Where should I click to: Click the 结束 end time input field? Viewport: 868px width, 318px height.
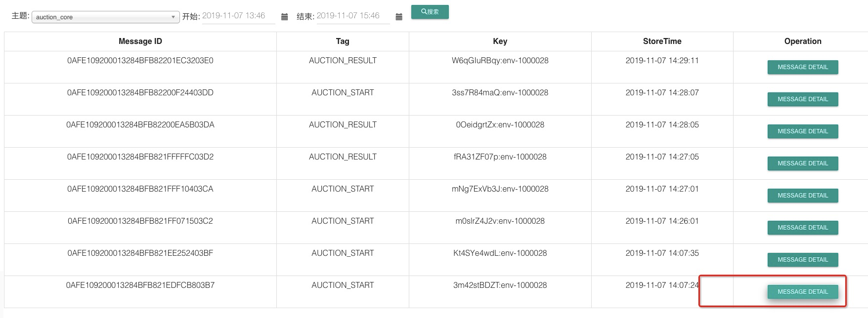click(352, 15)
